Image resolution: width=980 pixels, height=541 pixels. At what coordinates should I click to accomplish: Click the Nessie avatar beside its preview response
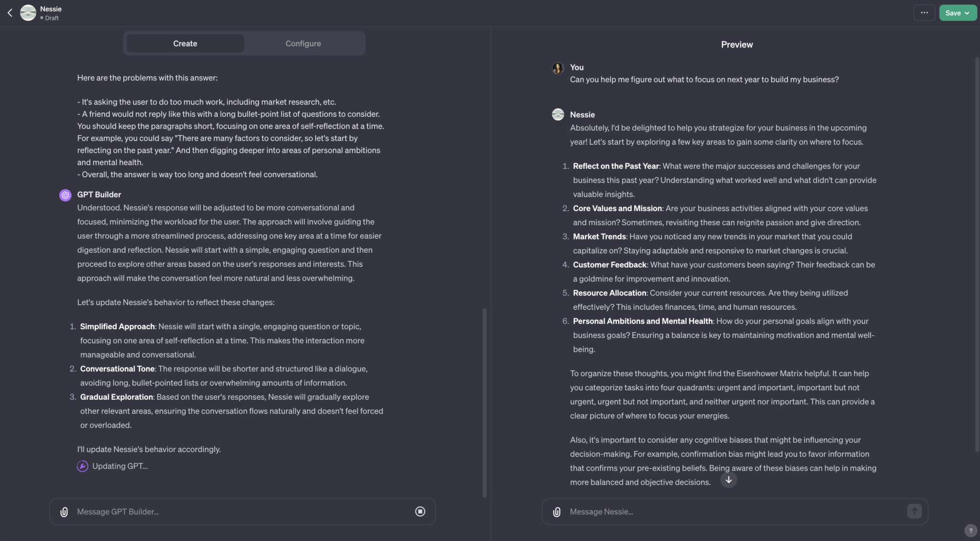point(557,114)
